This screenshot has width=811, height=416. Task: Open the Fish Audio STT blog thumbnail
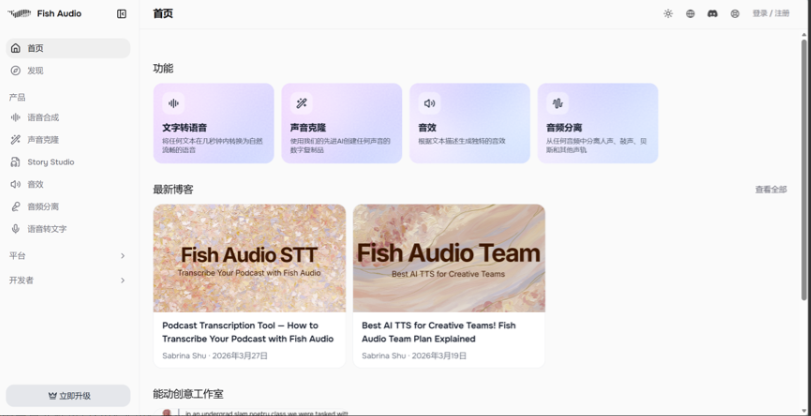(249, 258)
